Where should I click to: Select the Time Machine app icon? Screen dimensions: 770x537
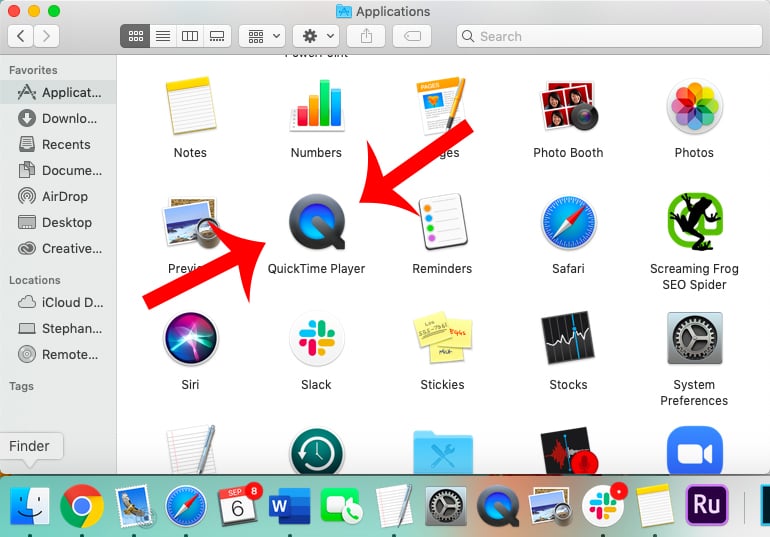(x=317, y=451)
